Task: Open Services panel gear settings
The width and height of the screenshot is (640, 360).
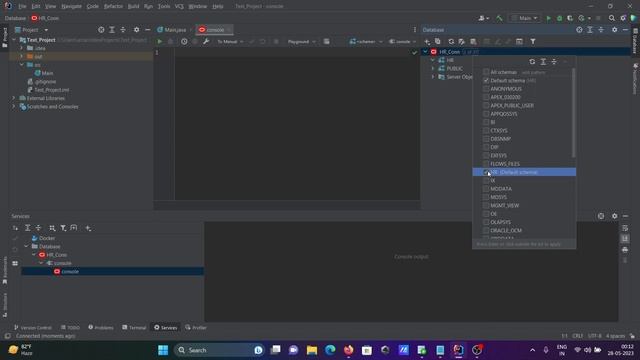Action: 614,216
